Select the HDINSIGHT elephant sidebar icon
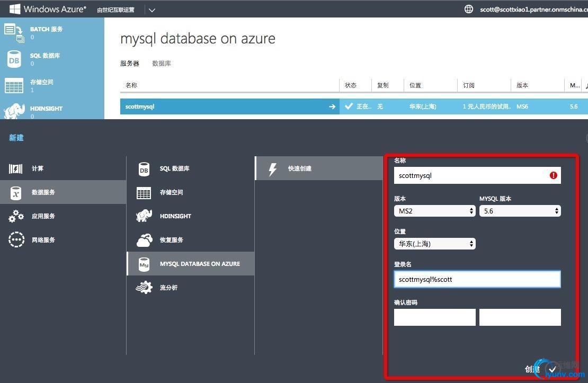 [x=14, y=111]
